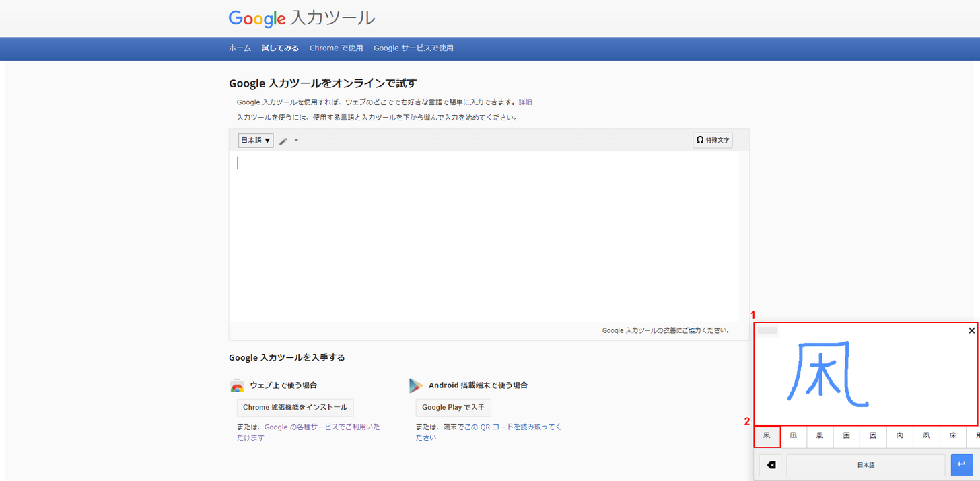Open the 詳細 details link
Image resolution: width=980 pixels, height=481 pixels.
click(x=525, y=102)
